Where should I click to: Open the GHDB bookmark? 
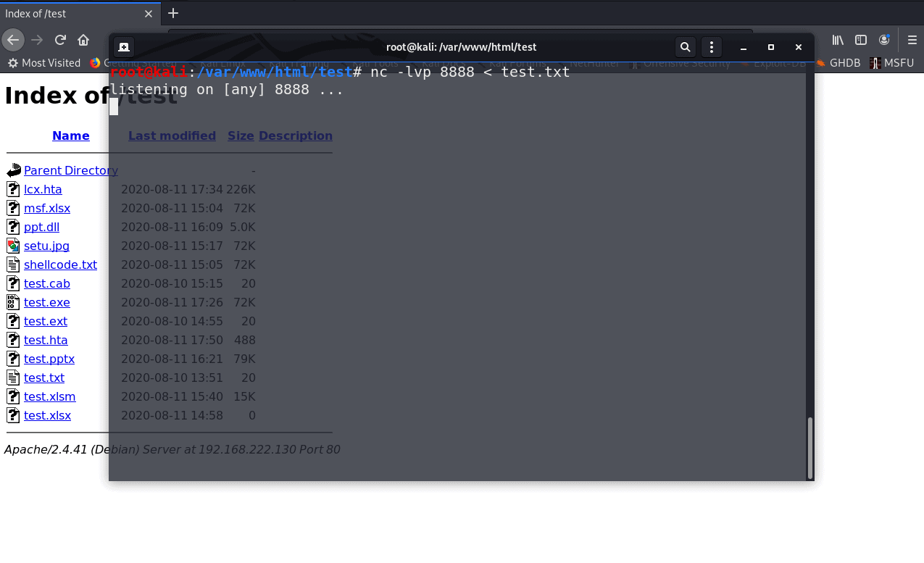[838, 63]
